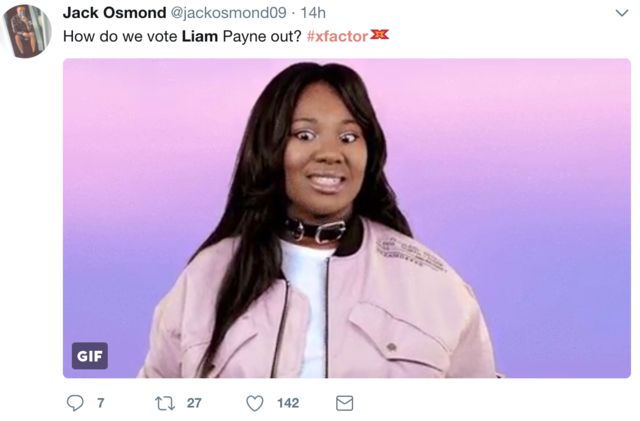Click the retweet count of 27
The width and height of the screenshot is (640, 421).
[194, 403]
